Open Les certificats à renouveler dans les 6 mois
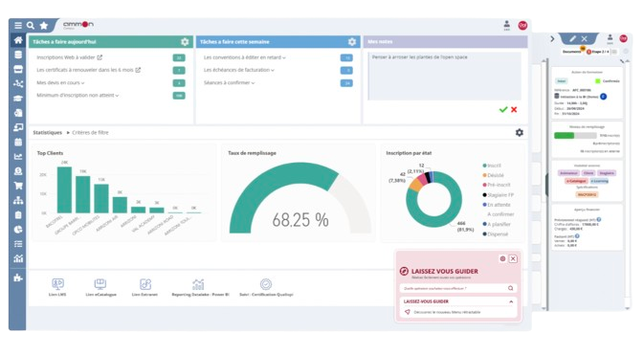 pos(88,70)
